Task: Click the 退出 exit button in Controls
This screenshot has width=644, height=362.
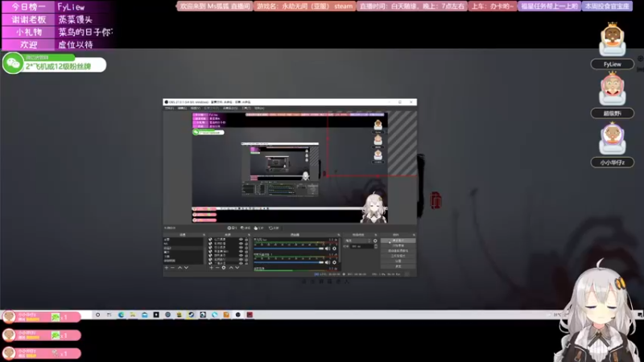Action: (398, 266)
